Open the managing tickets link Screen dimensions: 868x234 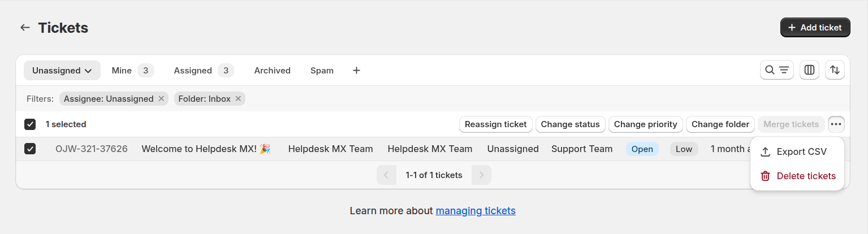point(475,211)
